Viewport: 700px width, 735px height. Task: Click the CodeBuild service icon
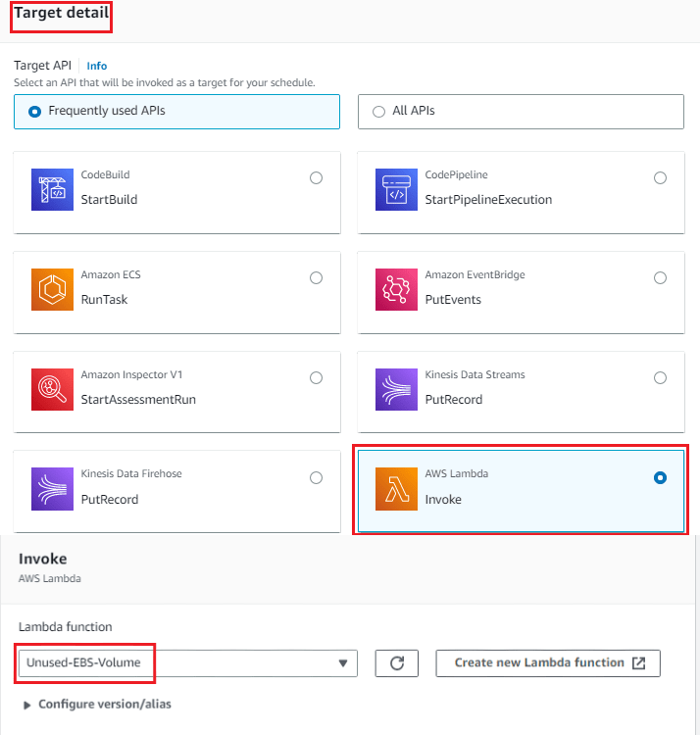[52, 189]
